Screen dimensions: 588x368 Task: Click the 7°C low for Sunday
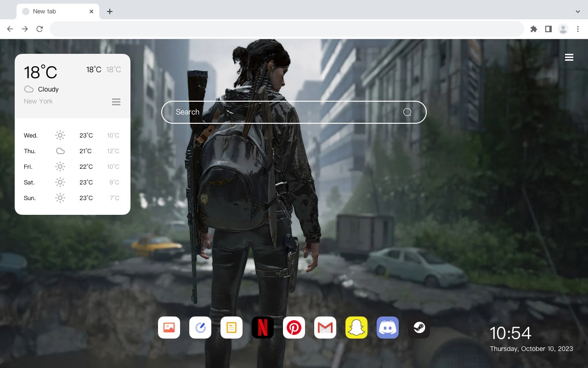[x=114, y=198]
